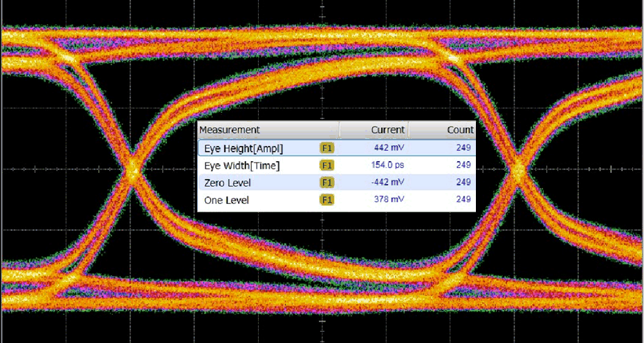Click the count 249 in Eye Width row
644x343 pixels.
point(463,165)
